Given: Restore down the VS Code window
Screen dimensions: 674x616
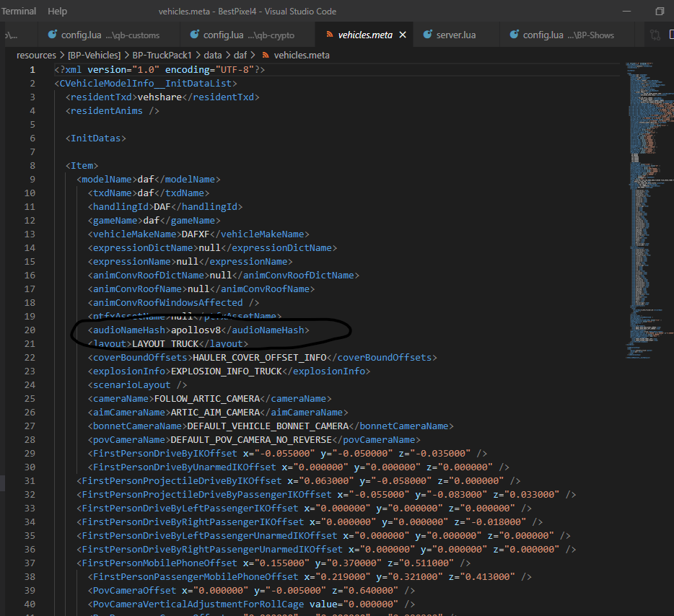Looking at the screenshot, I should (x=660, y=11).
